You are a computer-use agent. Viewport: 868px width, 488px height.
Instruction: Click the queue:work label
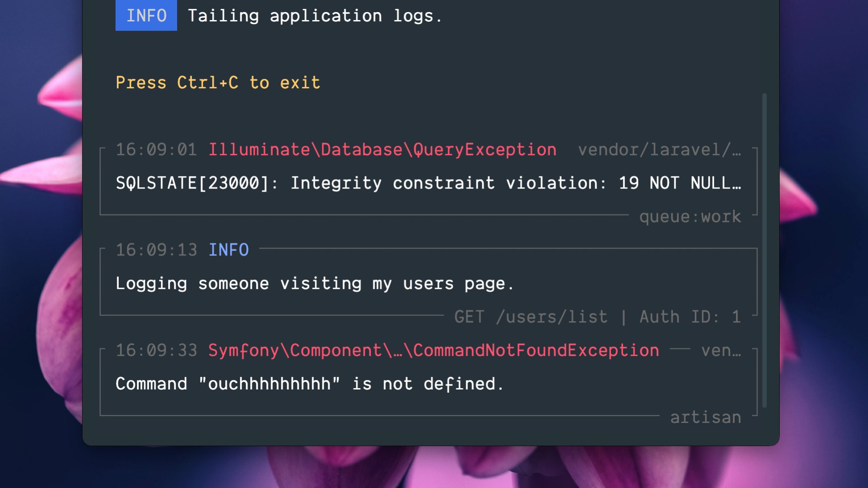point(690,217)
